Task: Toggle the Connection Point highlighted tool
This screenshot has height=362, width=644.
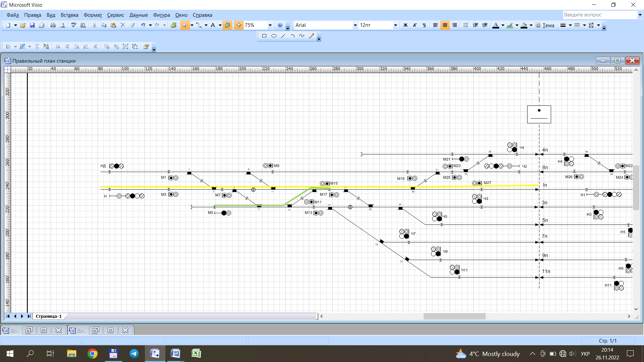Action: pyautogui.click(x=227, y=25)
